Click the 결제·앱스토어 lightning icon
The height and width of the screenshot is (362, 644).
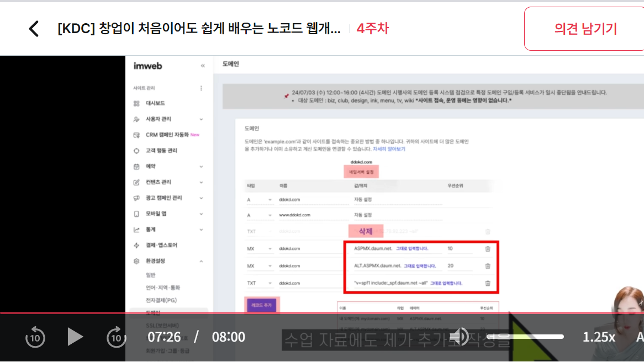(x=136, y=246)
